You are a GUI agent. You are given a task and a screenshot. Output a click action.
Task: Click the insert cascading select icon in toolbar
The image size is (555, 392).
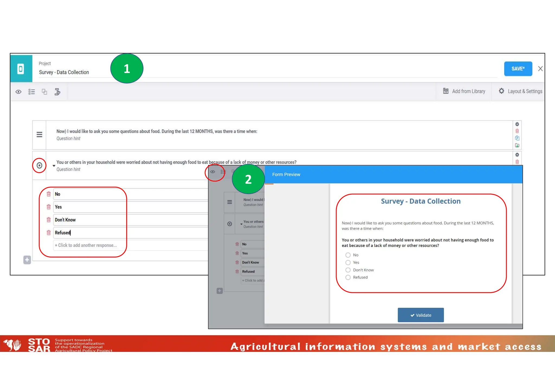[57, 92]
